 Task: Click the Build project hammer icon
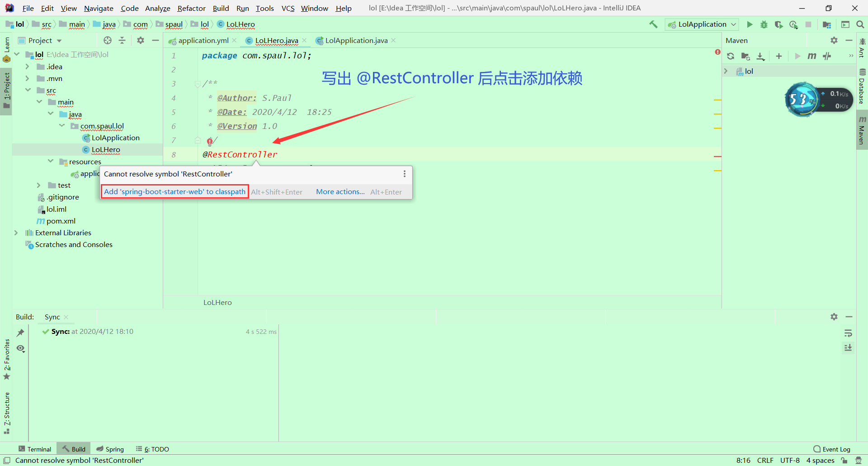coord(654,24)
